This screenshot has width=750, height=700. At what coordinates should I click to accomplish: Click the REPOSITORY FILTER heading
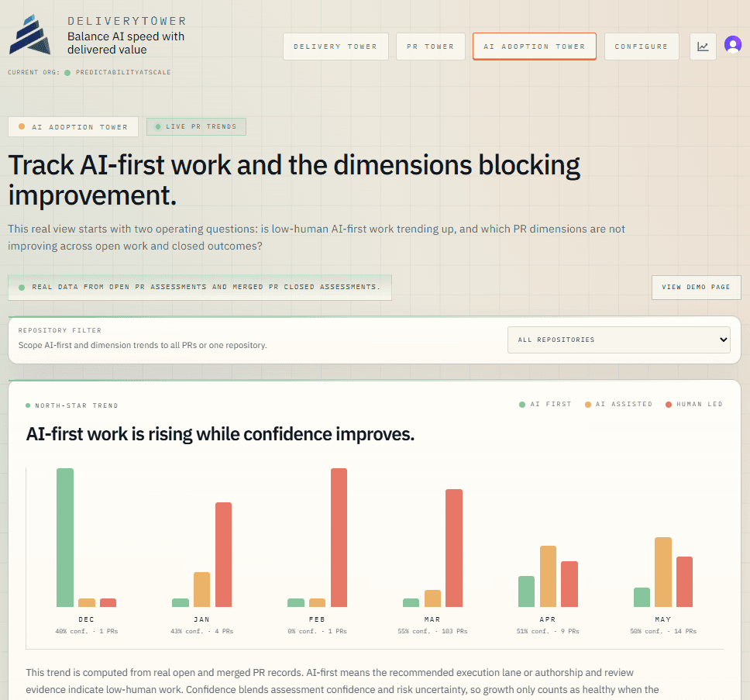click(x=60, y=331)
